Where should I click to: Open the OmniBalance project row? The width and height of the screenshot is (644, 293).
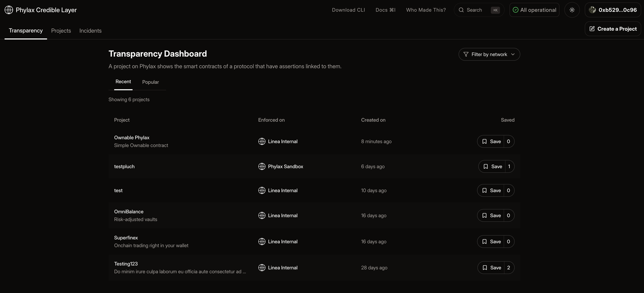pyautogui.click(x=129, y=212)
